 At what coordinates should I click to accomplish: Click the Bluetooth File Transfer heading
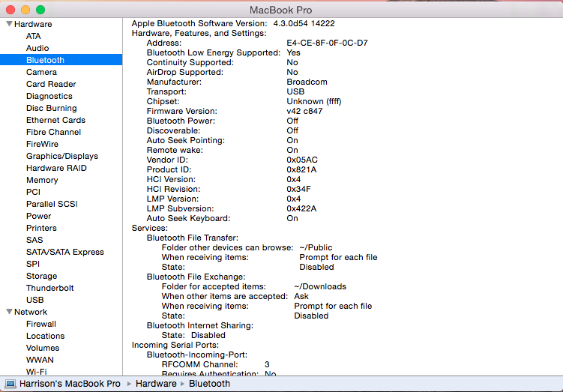pyautogui.click(x=193, y=238)
